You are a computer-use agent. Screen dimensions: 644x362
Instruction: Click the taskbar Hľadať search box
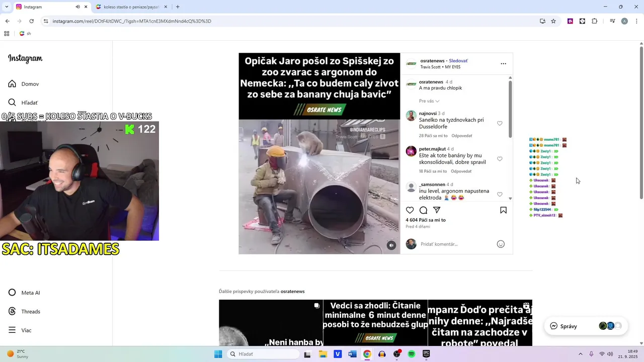tap(263, 354)
